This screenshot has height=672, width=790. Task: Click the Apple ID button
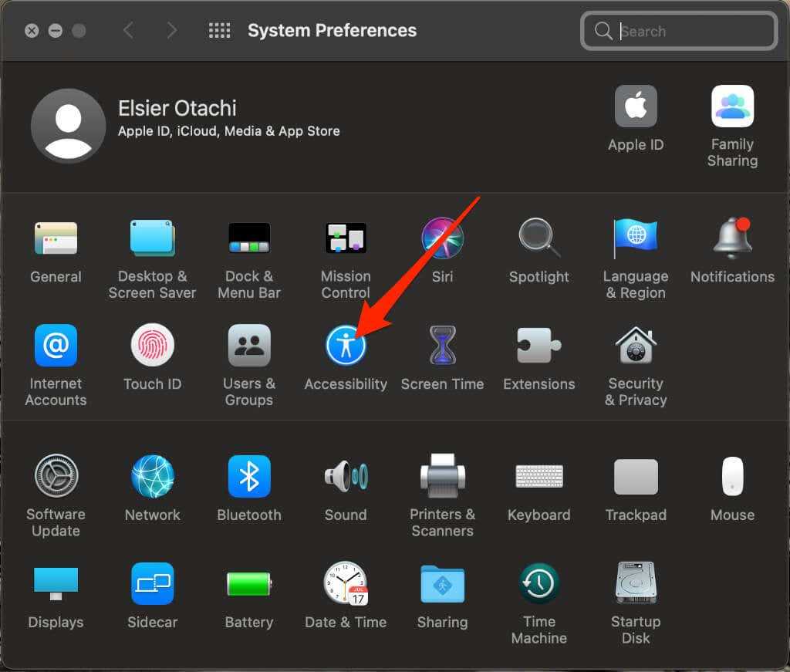click(636, 107)
